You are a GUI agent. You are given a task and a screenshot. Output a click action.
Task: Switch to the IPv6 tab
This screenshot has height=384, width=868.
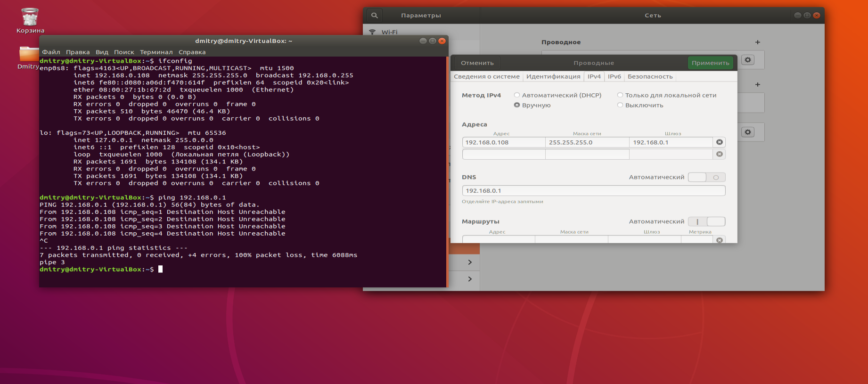point(614,76)
